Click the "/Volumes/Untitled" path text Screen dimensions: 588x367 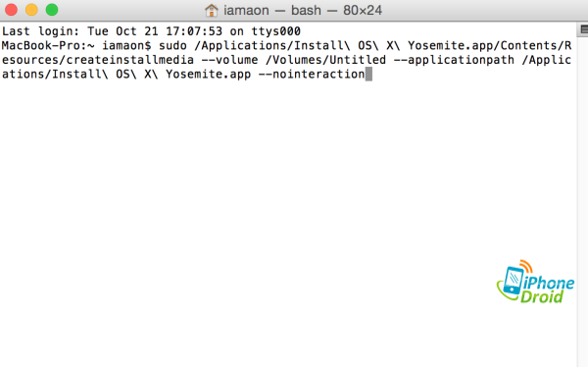pyautogui.click(x=326, y=60)
